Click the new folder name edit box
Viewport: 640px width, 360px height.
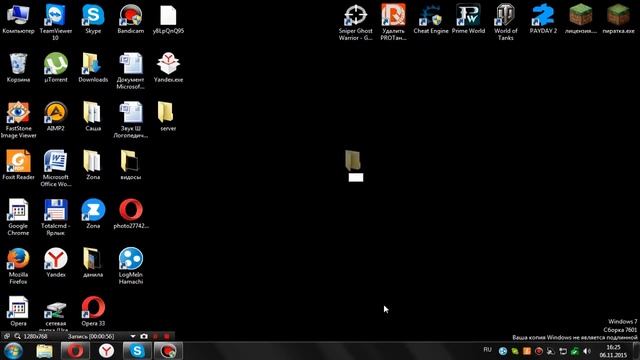point(356,177)
